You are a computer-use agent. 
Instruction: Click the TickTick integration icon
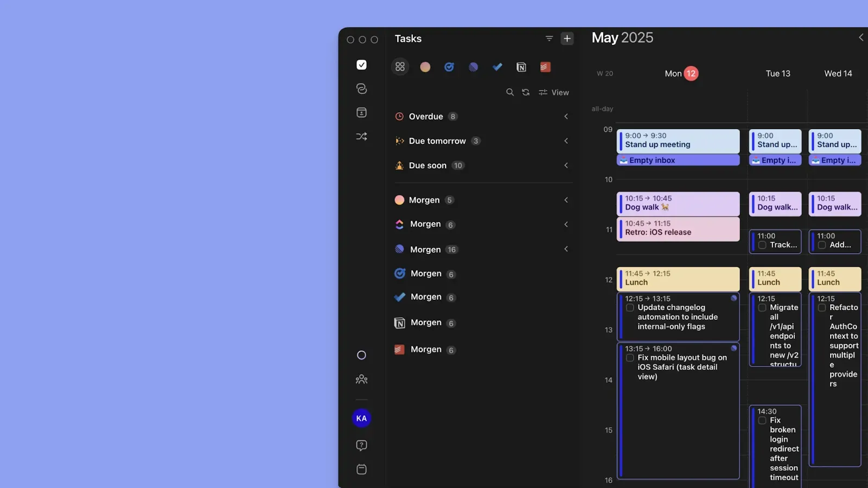(x=449, y=67)
